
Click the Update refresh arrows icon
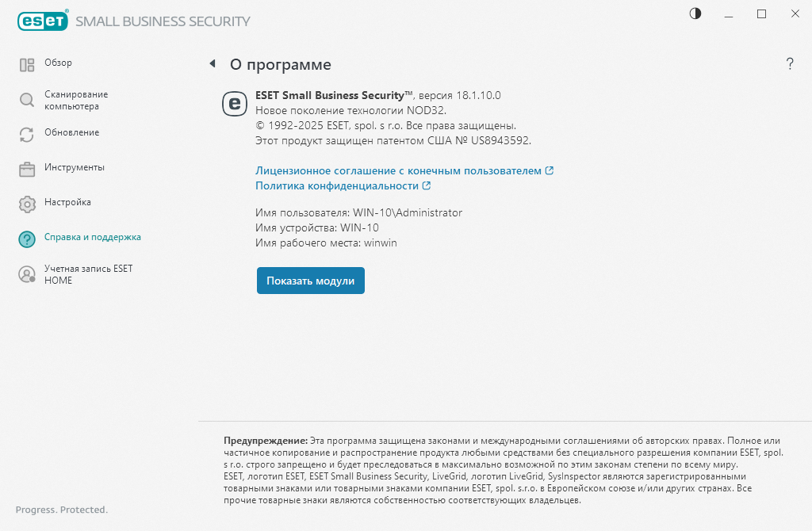(x=27, y=132)
